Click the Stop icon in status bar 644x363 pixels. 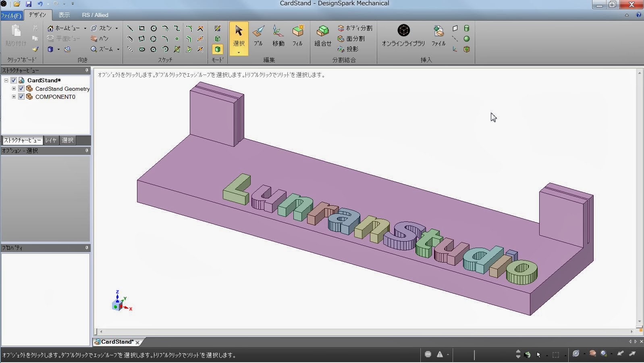click(x=428, y=354)
